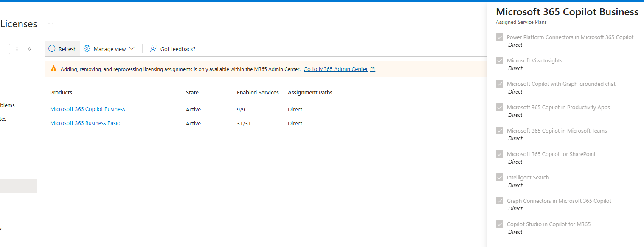Click the Refresh icon in toolbar
The width and height of the screenshot is (644, 247).
[52, 49]
